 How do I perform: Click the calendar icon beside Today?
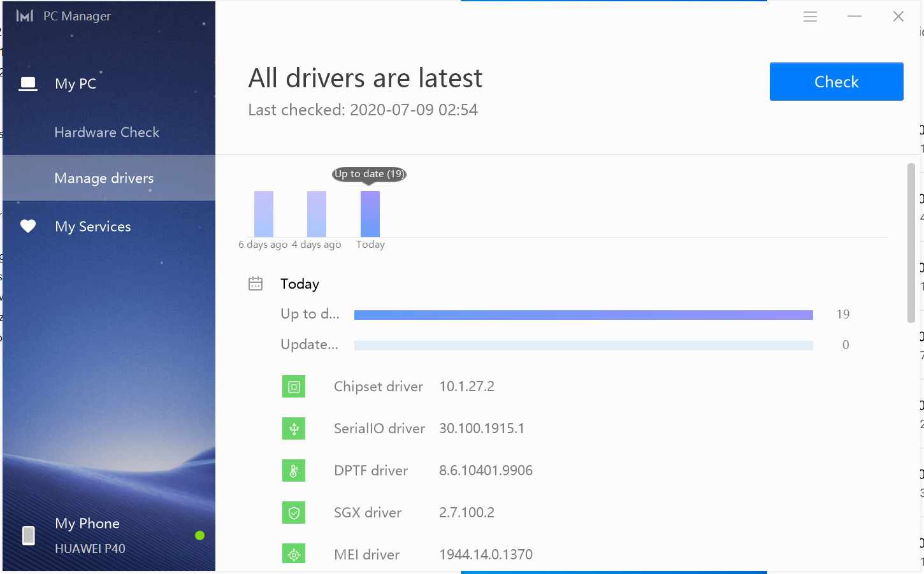(256, 283)
